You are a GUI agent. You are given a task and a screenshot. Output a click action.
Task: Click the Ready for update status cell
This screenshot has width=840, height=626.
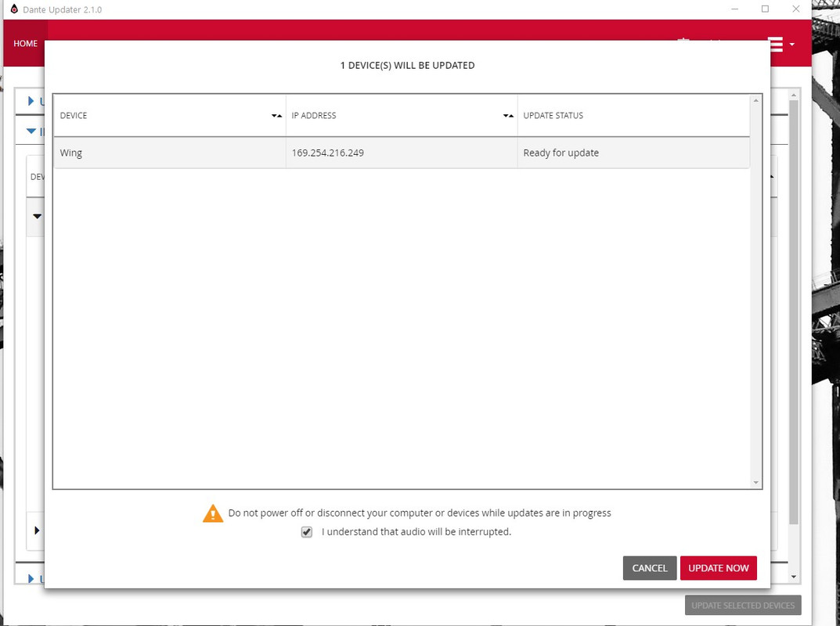tap(633, 153)
